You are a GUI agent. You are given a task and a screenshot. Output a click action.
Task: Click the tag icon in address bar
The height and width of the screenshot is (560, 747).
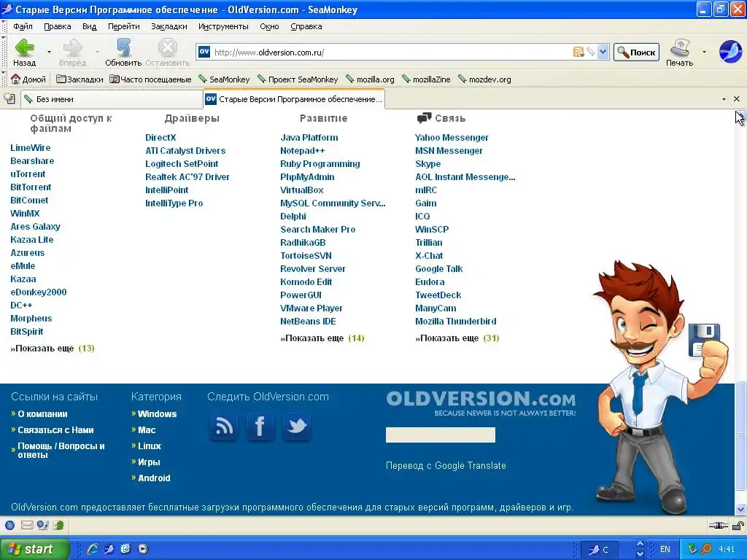591,52
